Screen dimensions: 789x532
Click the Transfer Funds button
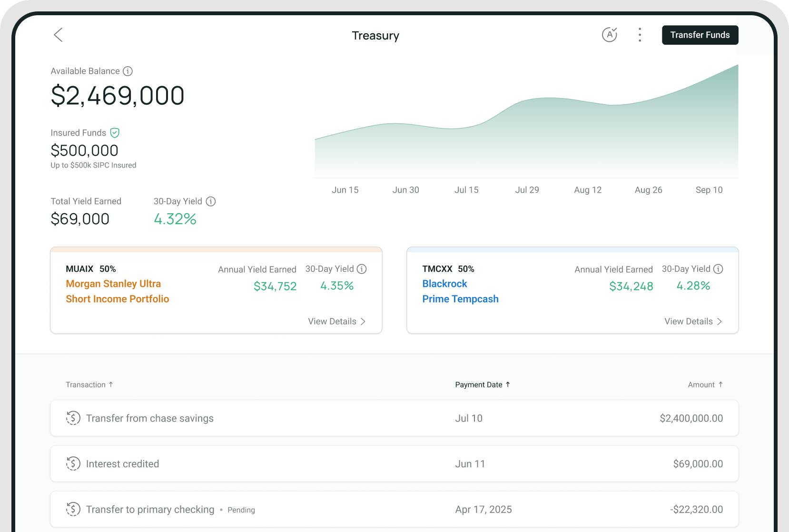[700, 35]
